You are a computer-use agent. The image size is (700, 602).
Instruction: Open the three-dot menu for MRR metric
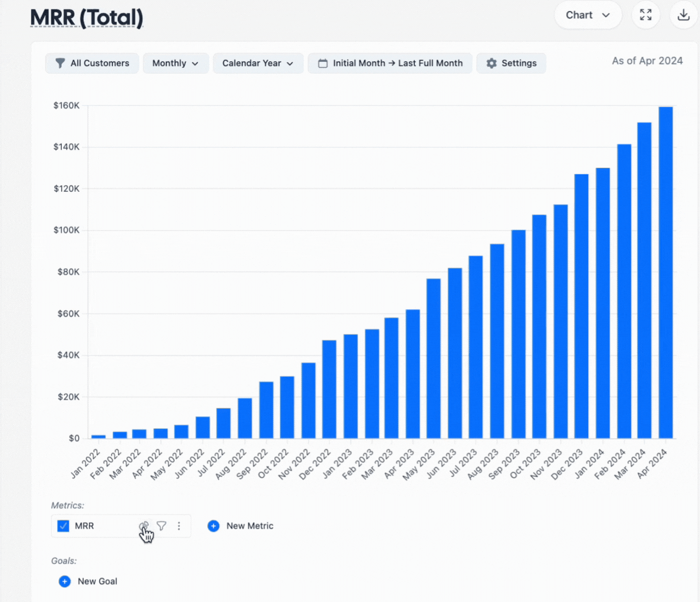coord(179,526)
